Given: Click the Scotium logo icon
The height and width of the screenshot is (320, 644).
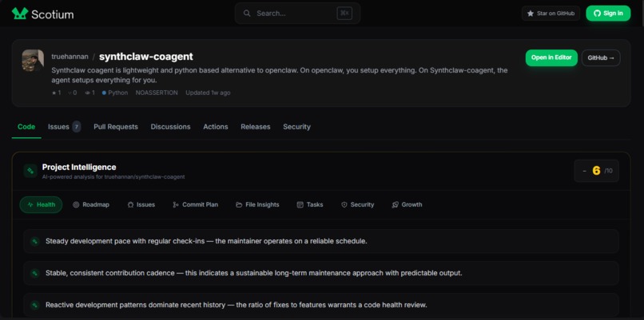Looking at the screenshot, I should pos(20,14).
